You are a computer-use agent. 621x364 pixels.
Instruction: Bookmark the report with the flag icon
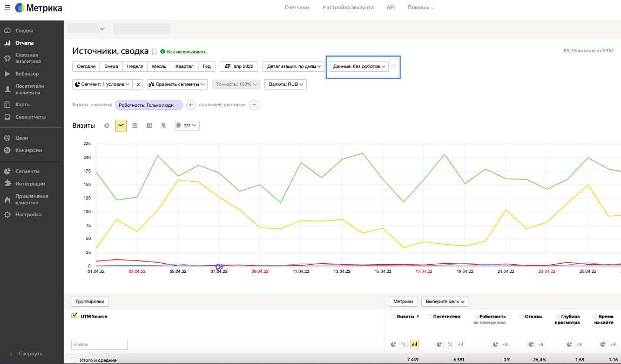coord(154,52)
